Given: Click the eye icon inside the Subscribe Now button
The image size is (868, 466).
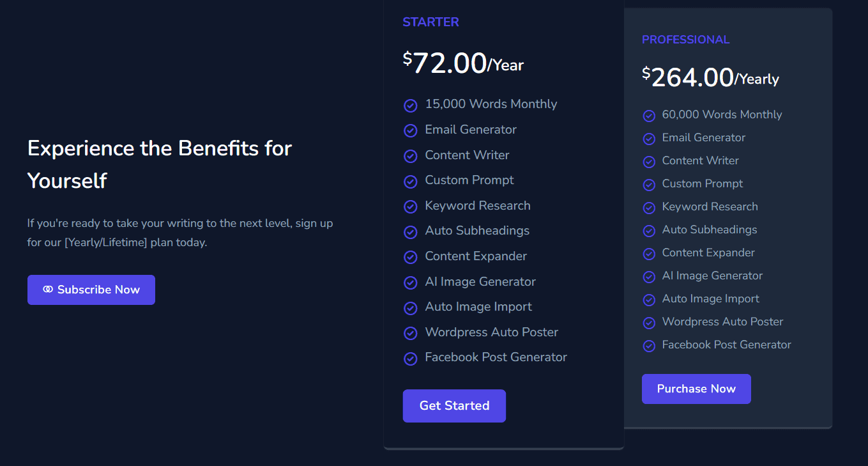Looking at the screenshot, I should pos(48,290).
